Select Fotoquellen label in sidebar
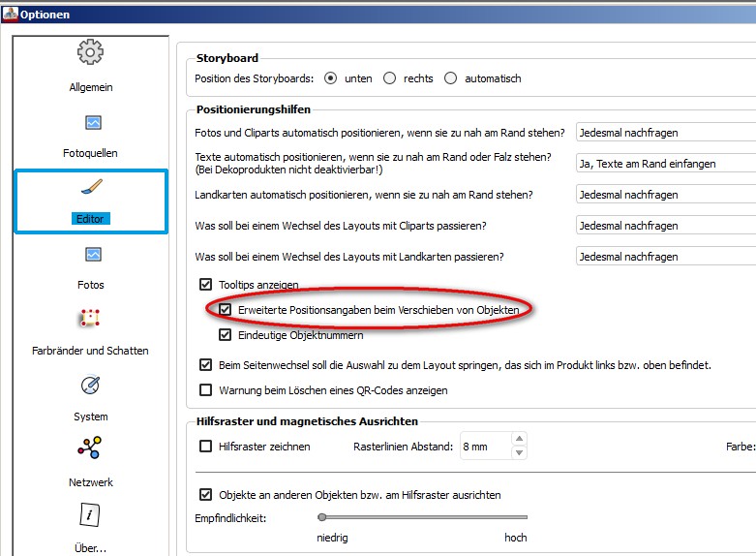The height and width of the screenshot is (556, 756). 90,153
